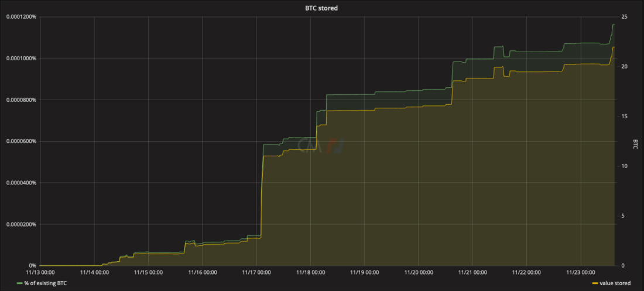The height and width of the screenshot is (291, 644).
Task: Click the 20 label on right axis
Action: [x=625, y=66]
